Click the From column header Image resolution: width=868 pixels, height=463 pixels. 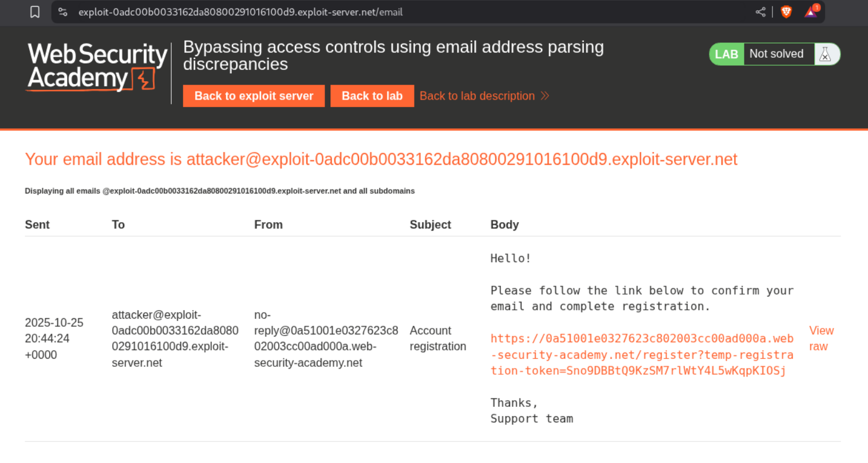coord(269,225)
